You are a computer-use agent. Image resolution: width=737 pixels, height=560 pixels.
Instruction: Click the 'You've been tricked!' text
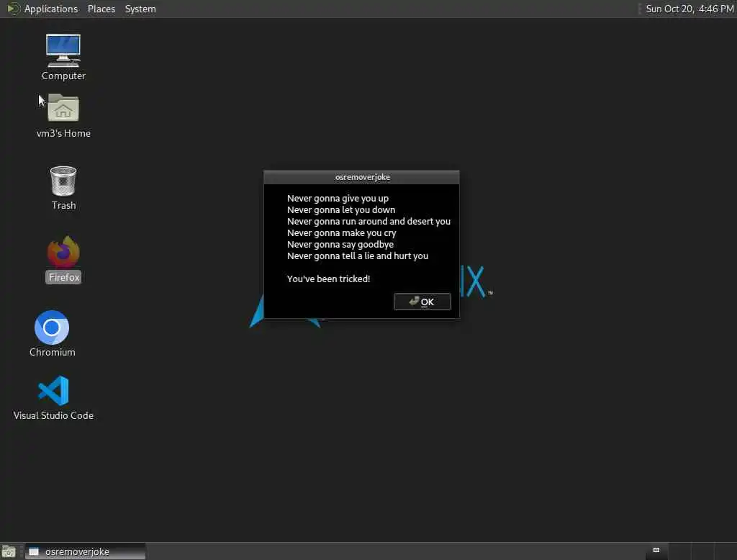click(328, 279)
